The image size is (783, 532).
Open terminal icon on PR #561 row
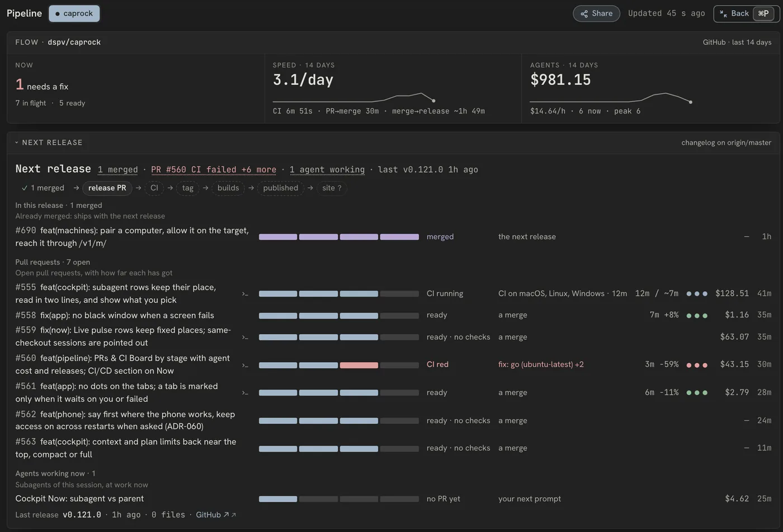point(245,393)
